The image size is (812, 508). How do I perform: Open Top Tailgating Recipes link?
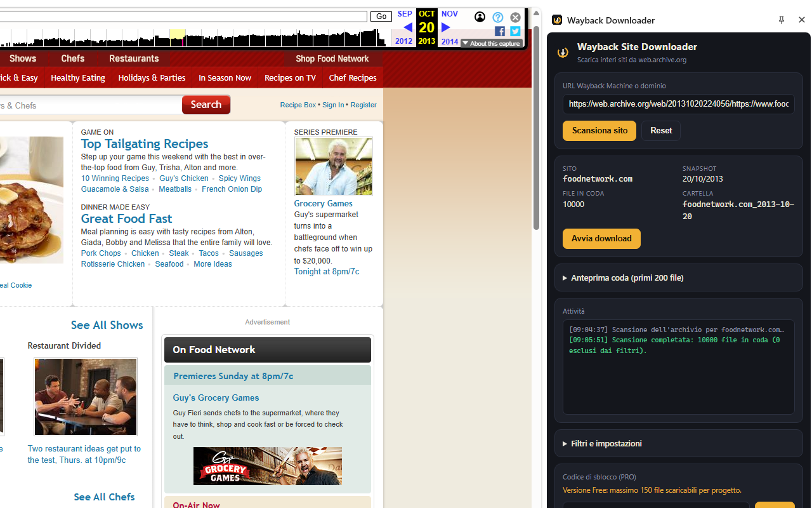click(x=145, y=144)
